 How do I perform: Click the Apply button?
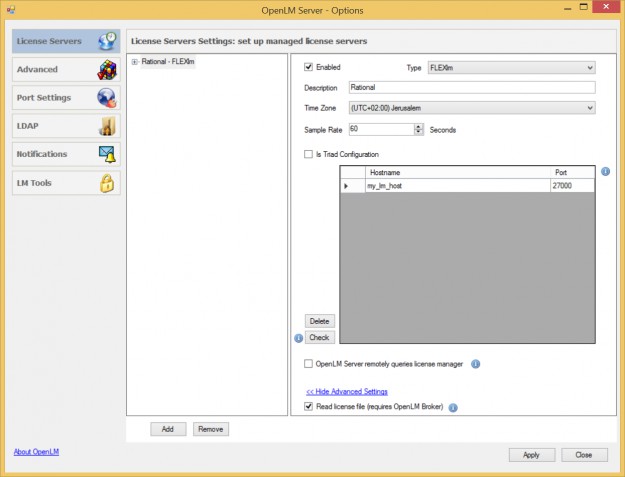coord(531,454)
